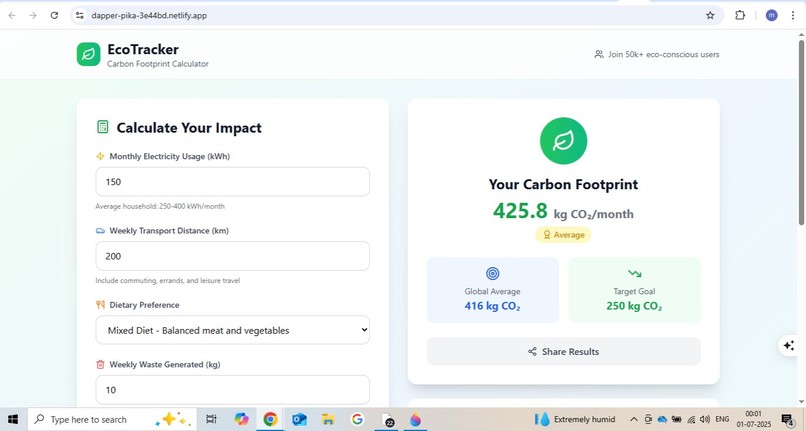The width and height of the screenshot is (806, 431).
Task: Open the Windows Start menu
Action: [x=13, y=420]
